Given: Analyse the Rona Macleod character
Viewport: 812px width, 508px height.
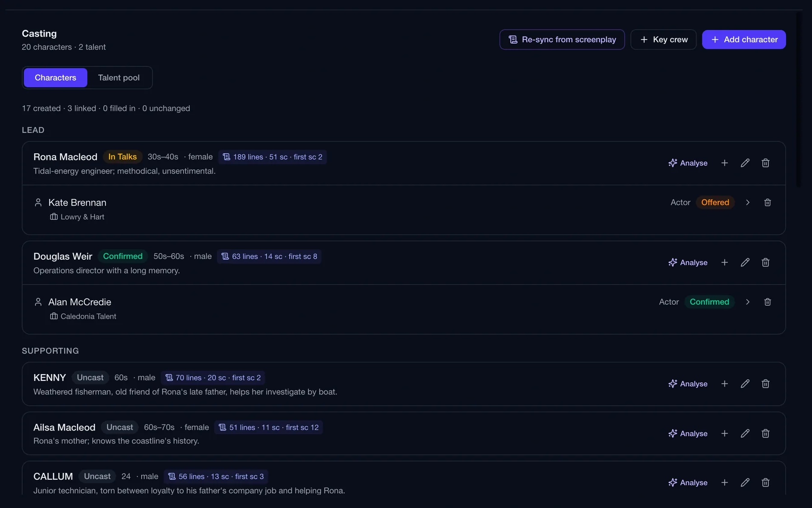Looking at the screenshot, I should 688,163.
